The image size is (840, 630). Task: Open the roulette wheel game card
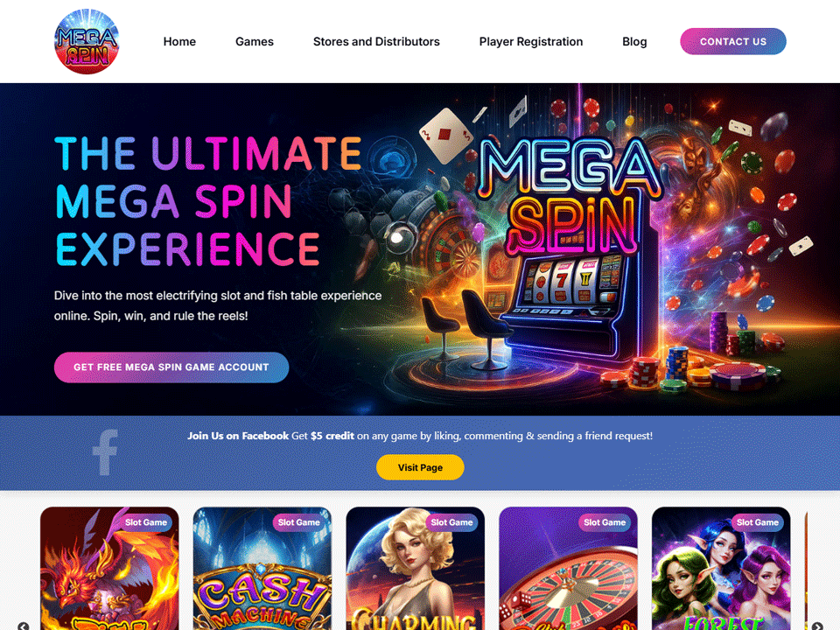pos(569,569)
